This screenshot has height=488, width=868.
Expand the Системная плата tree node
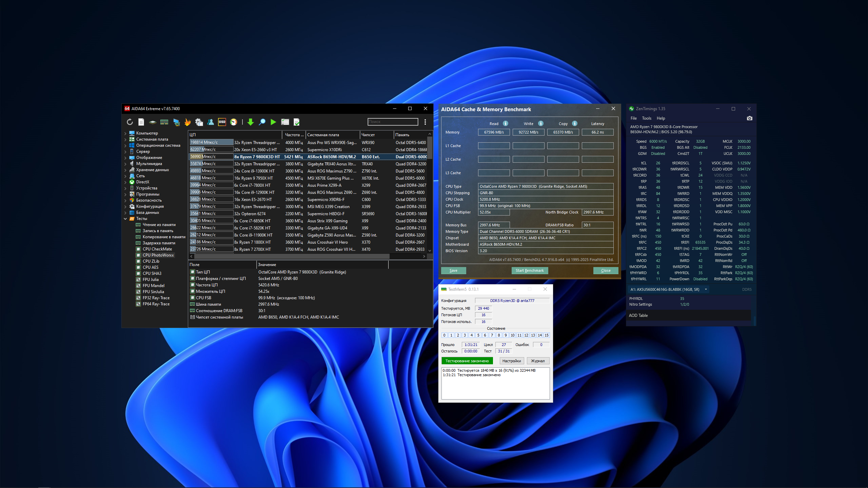tap(125, 140)
